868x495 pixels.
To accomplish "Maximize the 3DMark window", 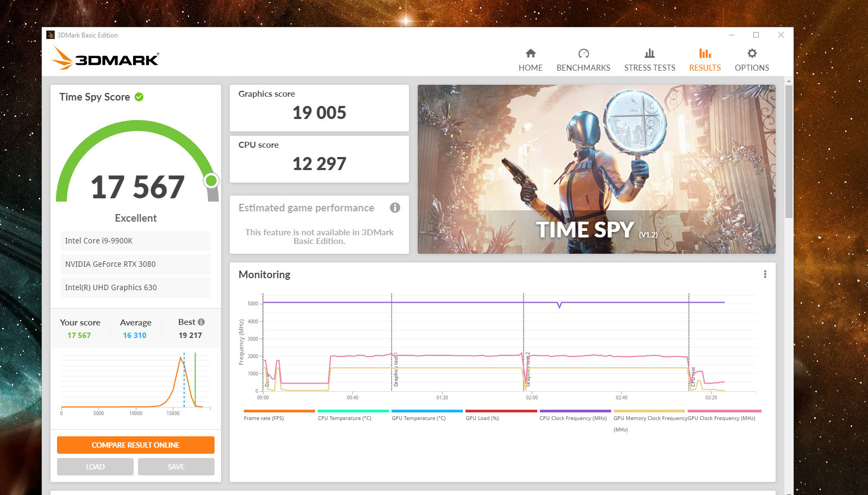I will pyautogui.click(x=756, y=35).
